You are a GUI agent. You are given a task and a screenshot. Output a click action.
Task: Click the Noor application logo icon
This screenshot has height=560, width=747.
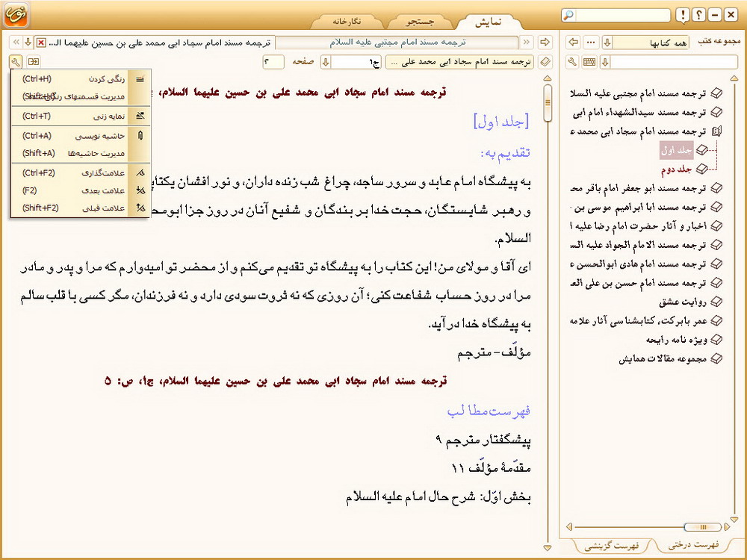coord(16,15)
